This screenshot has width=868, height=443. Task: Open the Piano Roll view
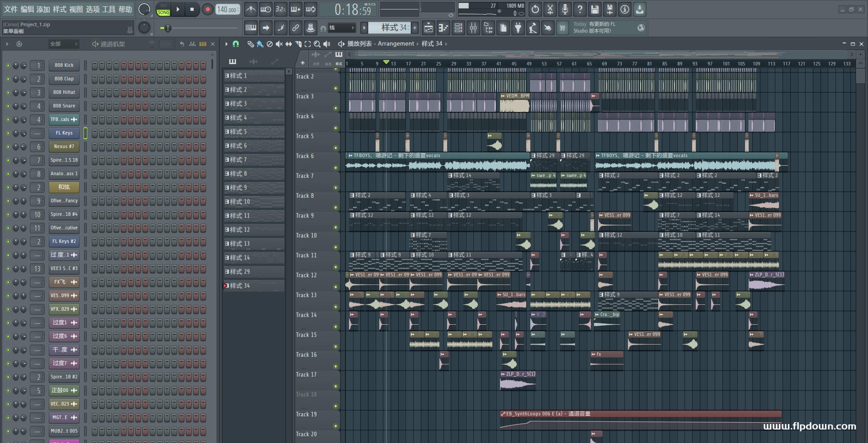(443, 28)
